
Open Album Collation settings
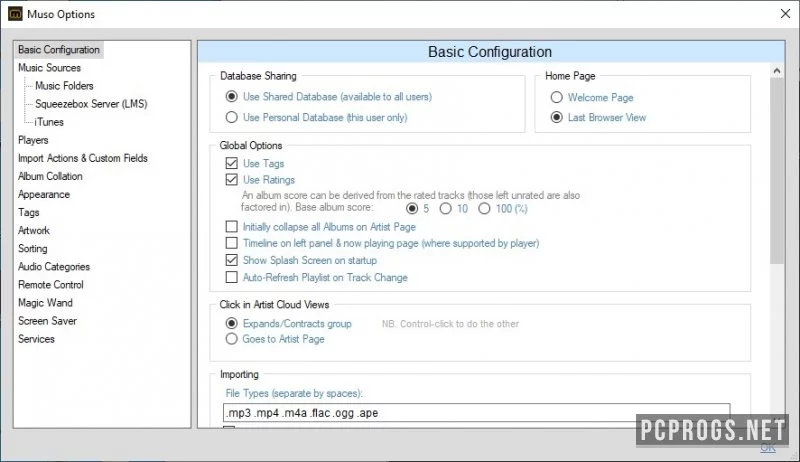point(50,176)
